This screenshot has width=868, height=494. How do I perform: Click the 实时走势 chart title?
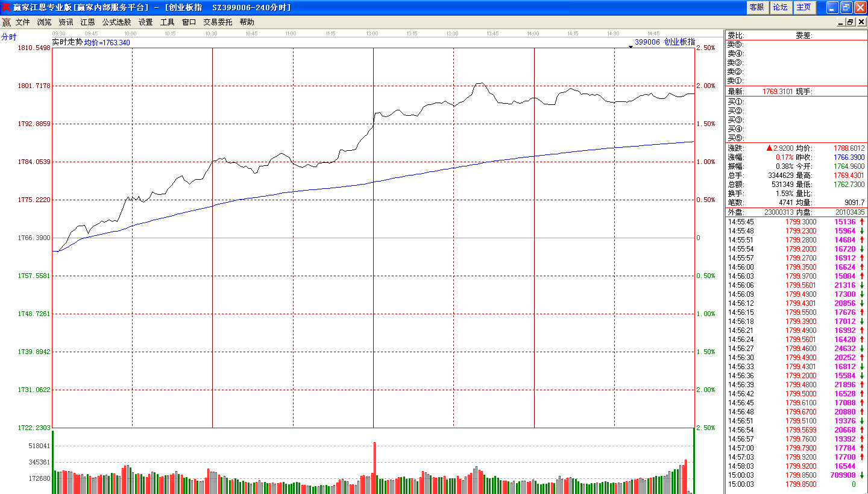coord(67,42)
